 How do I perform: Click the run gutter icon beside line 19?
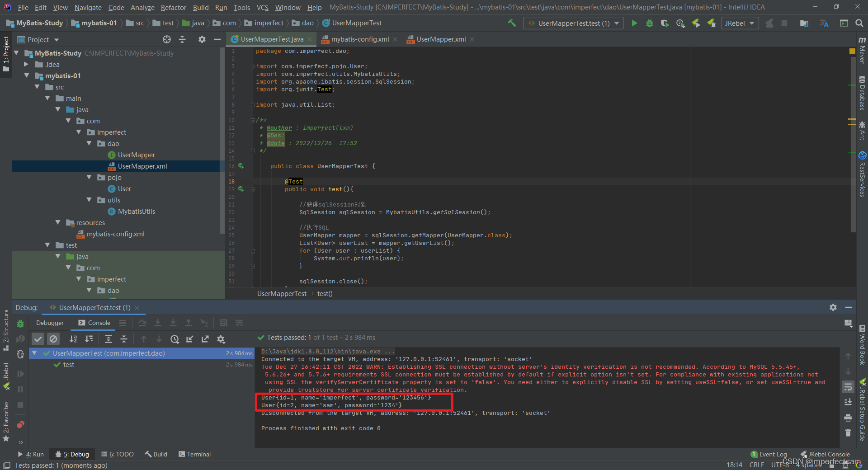coord(241,189)
